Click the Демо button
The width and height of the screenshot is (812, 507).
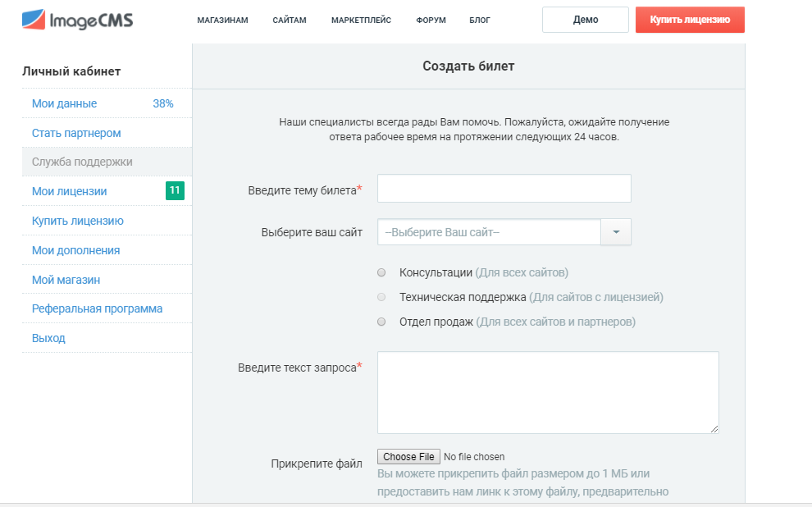click(586, 20)
